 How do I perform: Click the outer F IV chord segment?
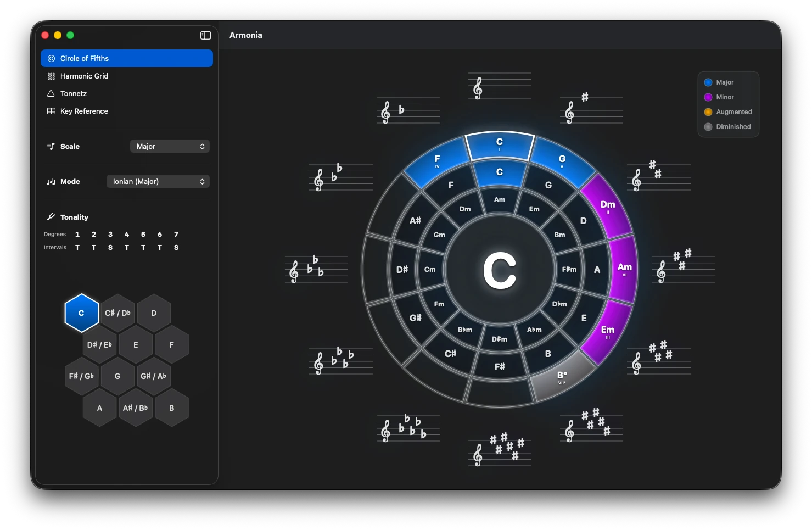[438, 161]
